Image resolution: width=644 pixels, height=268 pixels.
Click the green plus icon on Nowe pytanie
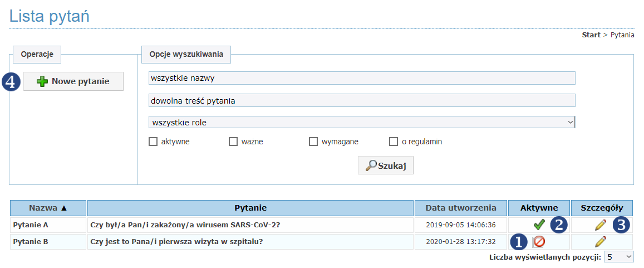pyautogui.click(x=42, y=81)
